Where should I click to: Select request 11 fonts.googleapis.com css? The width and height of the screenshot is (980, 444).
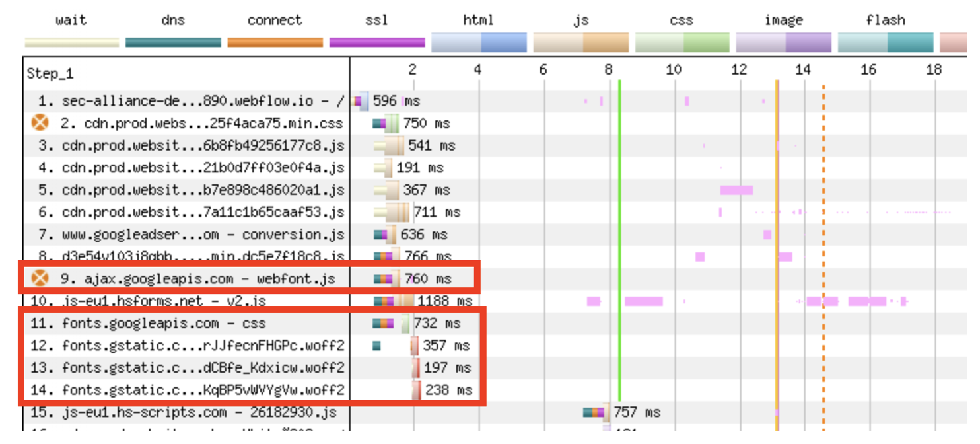[149, 324]
